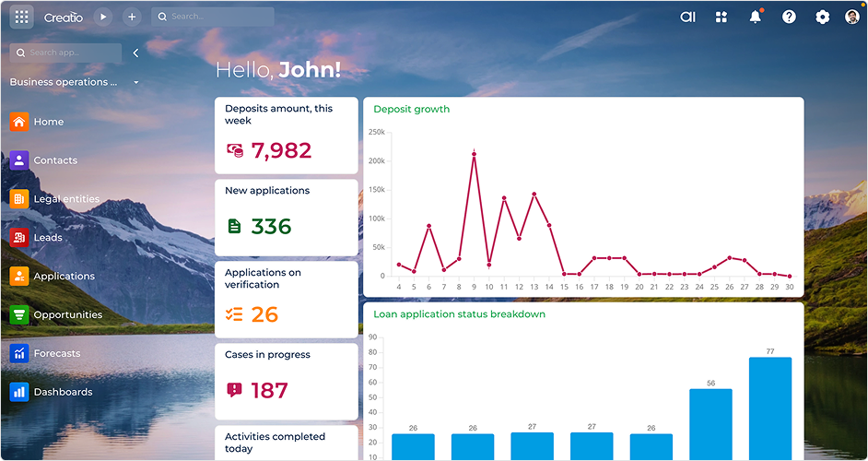The height and width of the screenshot is (461, 868).
Task: Open the Contacts section
Action: [55, 160]
